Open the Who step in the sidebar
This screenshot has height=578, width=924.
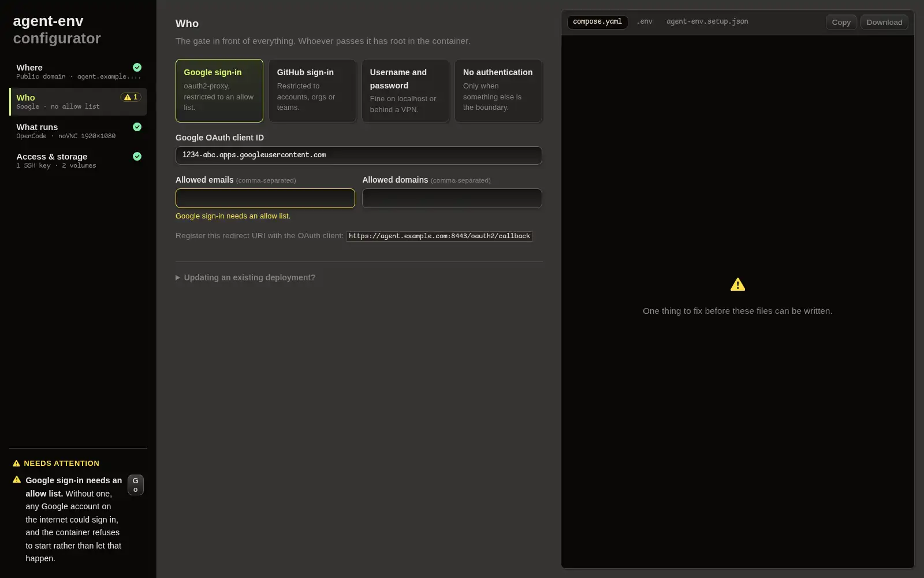[78, 102]
